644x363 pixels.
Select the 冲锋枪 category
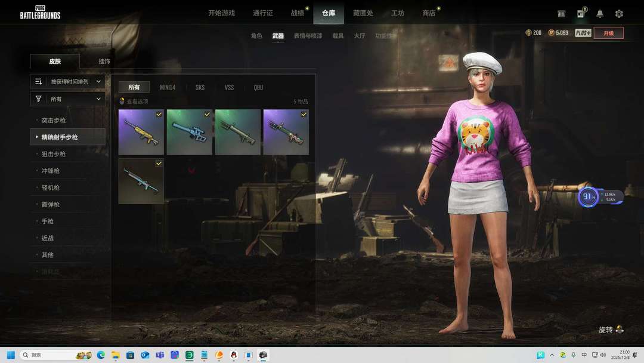coord(68,171)
